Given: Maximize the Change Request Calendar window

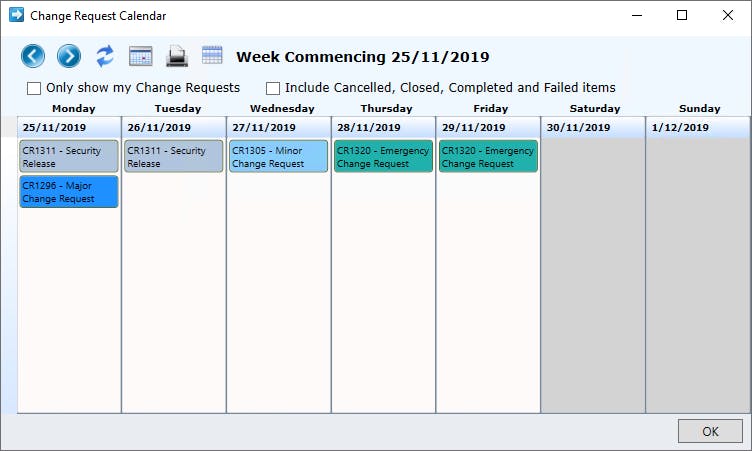Looking at the screenshot, I should [x=682, y=15].
